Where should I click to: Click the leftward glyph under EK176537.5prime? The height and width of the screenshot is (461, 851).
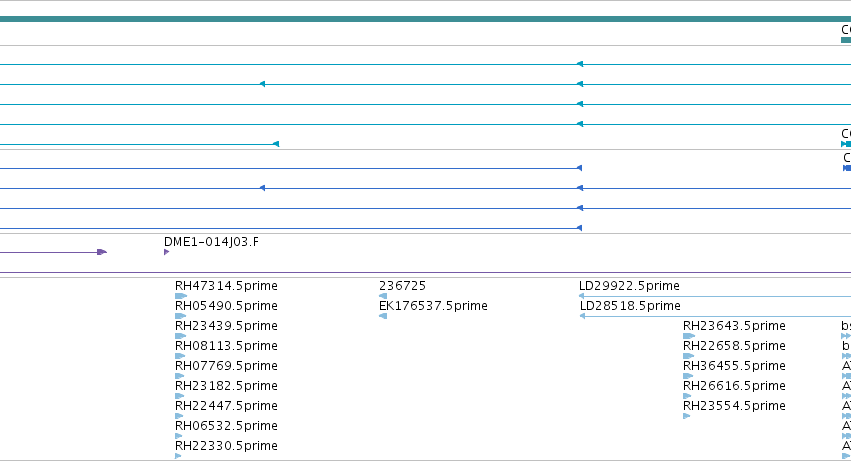383,316
